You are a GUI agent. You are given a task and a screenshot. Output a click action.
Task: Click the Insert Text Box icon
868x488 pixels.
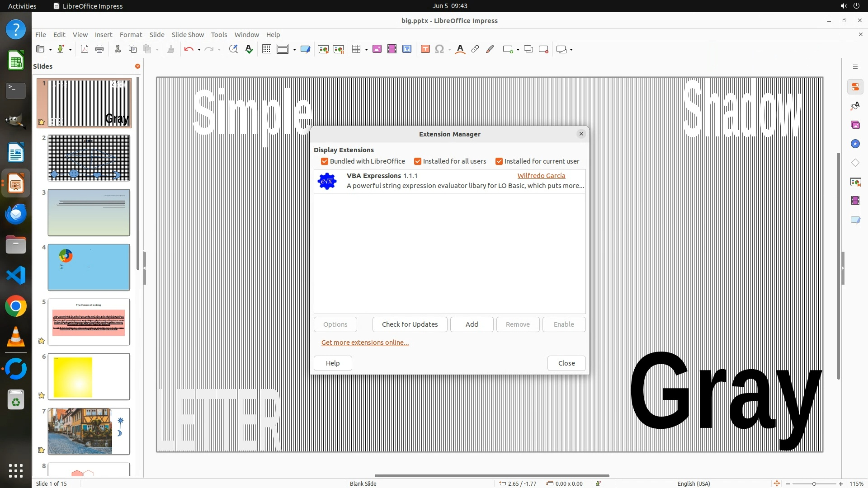tap(425, 49)
